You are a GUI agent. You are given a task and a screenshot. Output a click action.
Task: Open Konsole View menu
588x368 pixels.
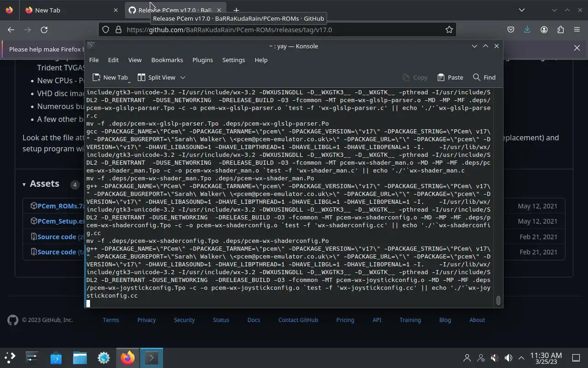click(x=135, y=60)
